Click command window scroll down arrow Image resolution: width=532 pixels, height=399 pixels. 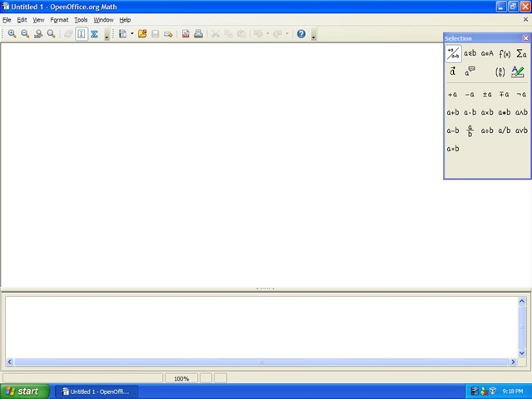click(x=522, y=353)
